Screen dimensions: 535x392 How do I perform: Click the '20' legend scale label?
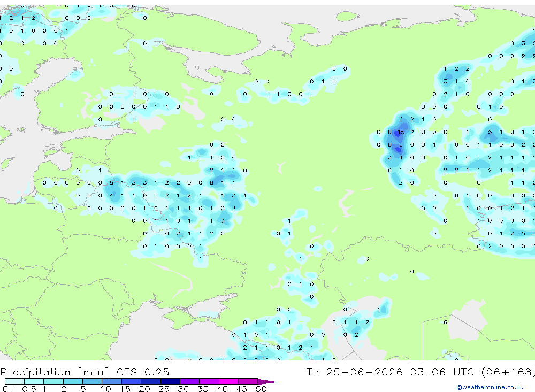[x=144, y=389]
